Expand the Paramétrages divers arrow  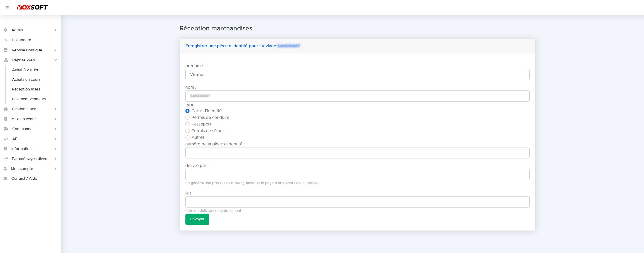[55, 159]
